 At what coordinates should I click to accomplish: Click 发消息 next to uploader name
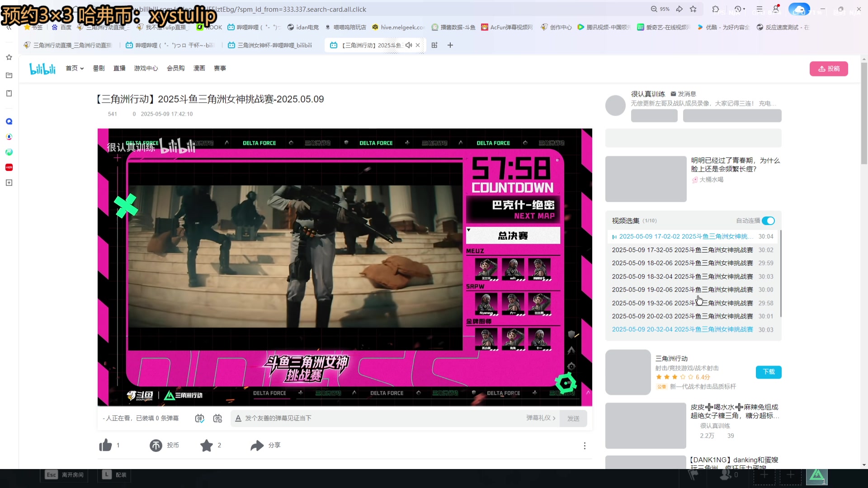click(683, 94)
